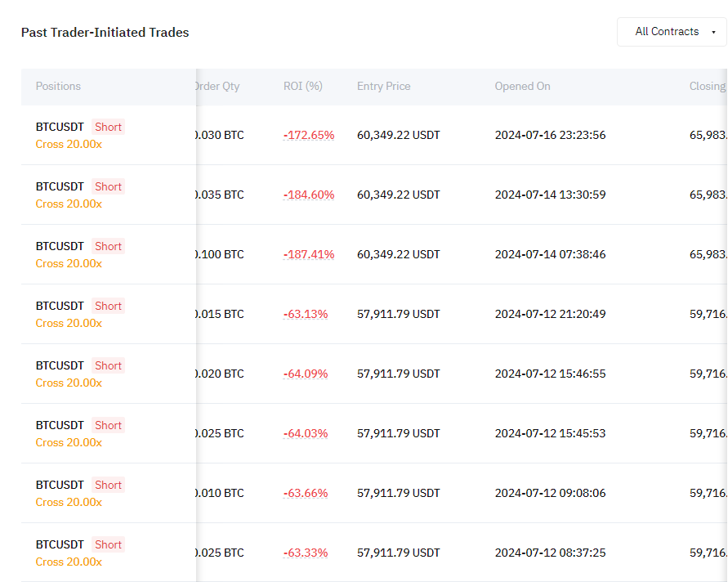The image size is (728, 582).
Task: Click the Short tag in the -63.66% row
Action: click(108, 485)
